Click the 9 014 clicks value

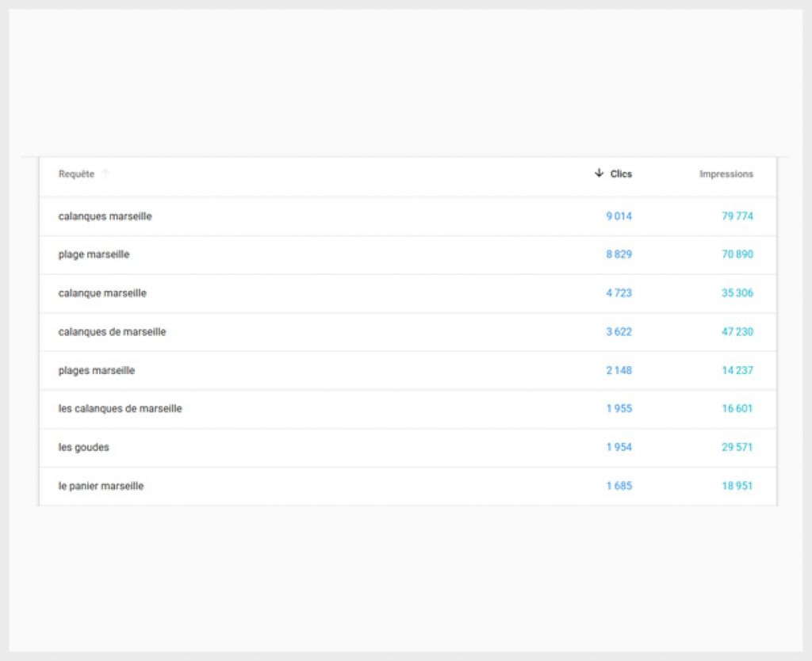click(x=619, y=216)
